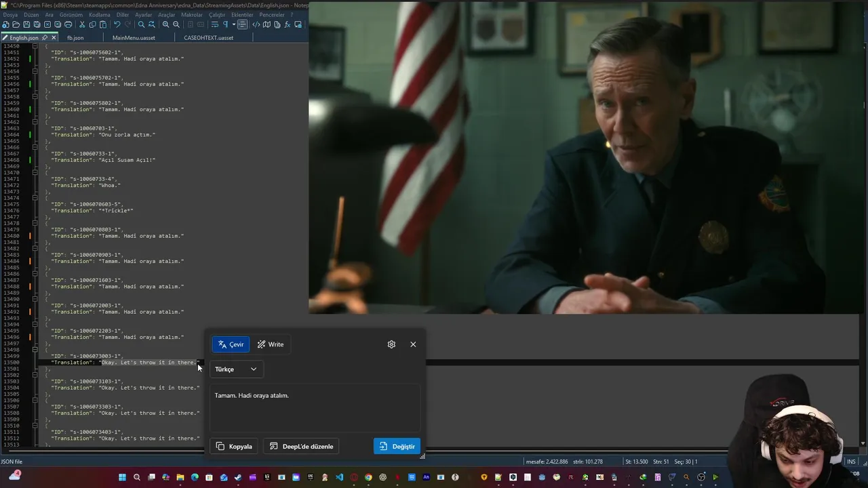Close the DeepL translation popup
Image resolution: width=868 pixels, height=488 pixels.
click(x=413, y=344)
